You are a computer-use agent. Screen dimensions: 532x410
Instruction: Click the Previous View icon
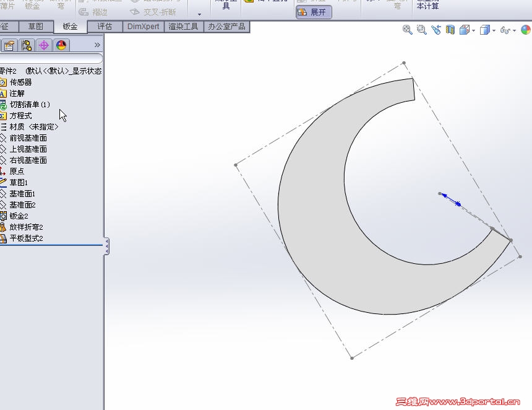click(x=436, y=30)
